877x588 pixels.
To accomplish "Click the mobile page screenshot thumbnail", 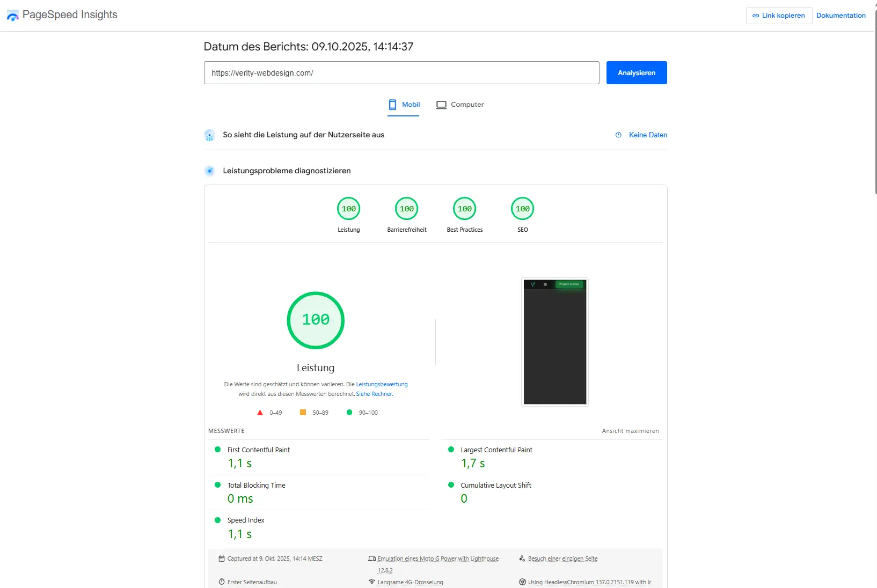I will [x=554, y=342].
